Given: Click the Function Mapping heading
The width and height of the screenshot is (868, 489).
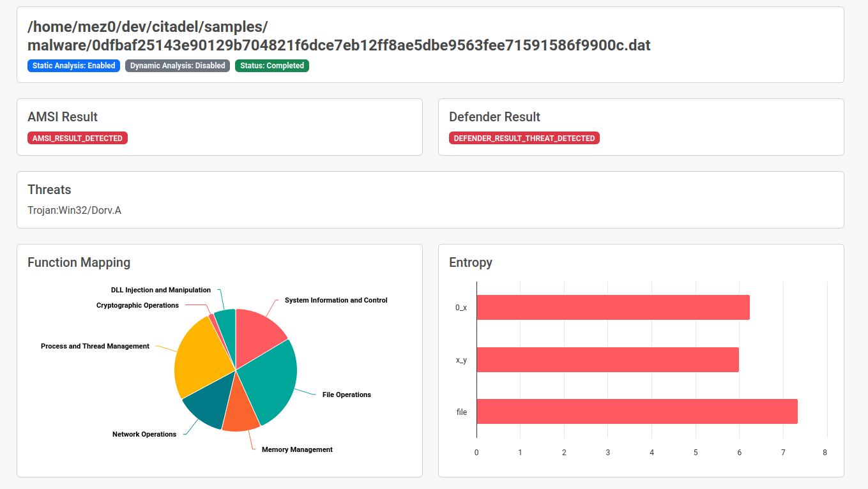Looking at the screenshot, I should click(79, 262).
